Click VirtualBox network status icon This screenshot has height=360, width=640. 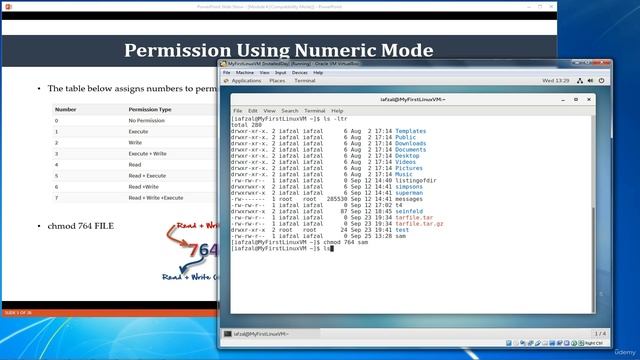(x=531, y=343)
